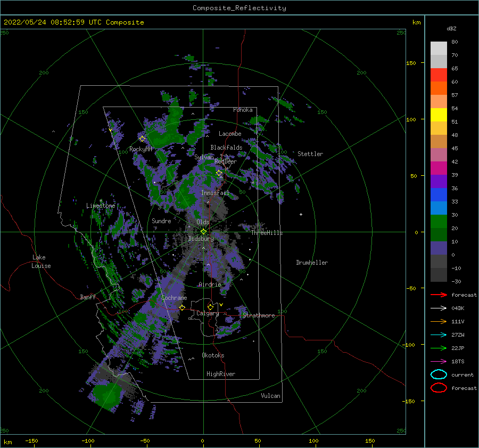Click the green 22JP arrow icon
The height and width of the screenshot is (448, 479).
439,348
